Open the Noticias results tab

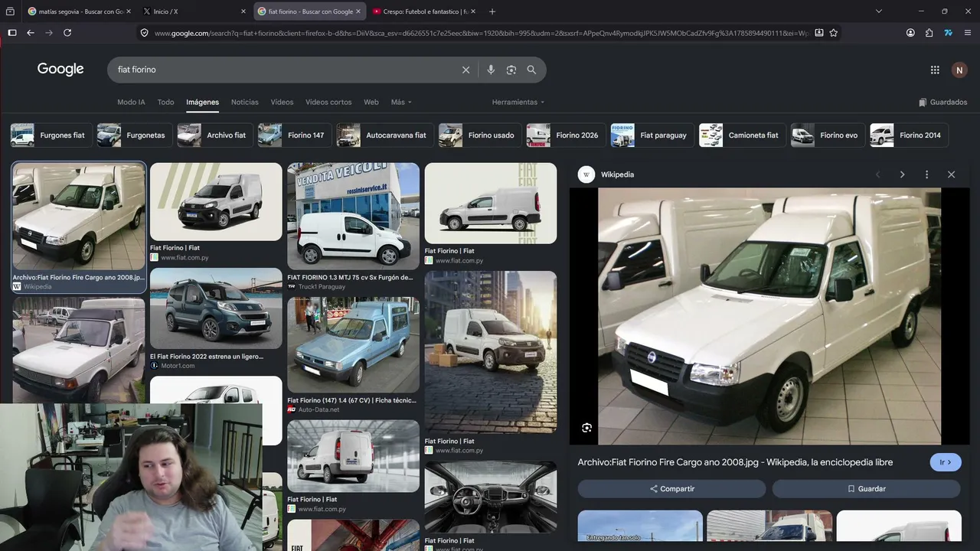click(x=245, y=102)
